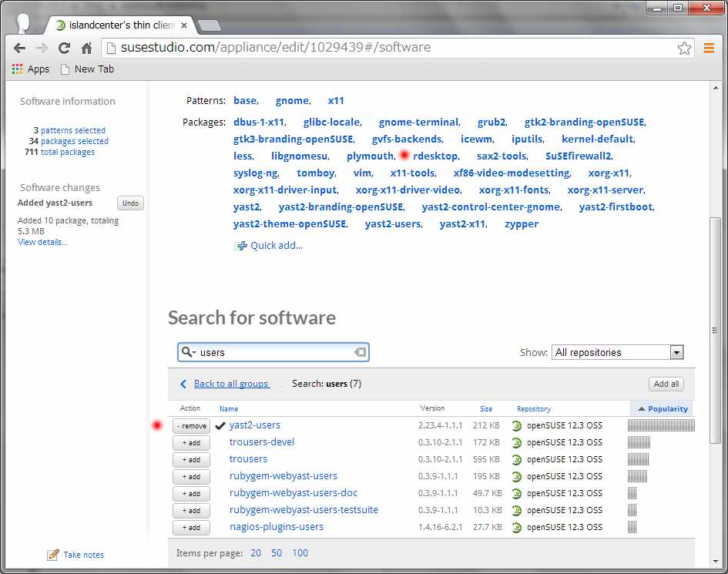728x574 pixels.
Task: Show 100 items per page
Action: pos(300,553)
